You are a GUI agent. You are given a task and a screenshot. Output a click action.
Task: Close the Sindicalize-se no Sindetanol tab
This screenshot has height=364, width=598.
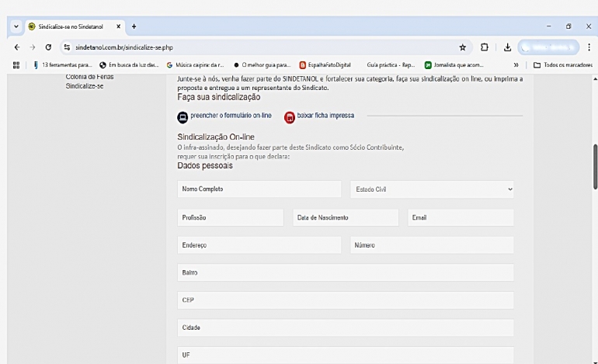(x=118, y=26)
